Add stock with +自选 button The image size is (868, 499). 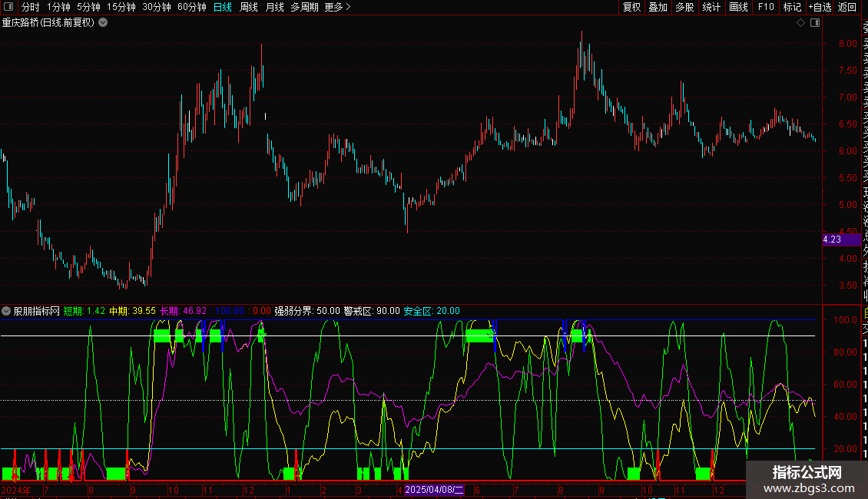tap(820, 7)
